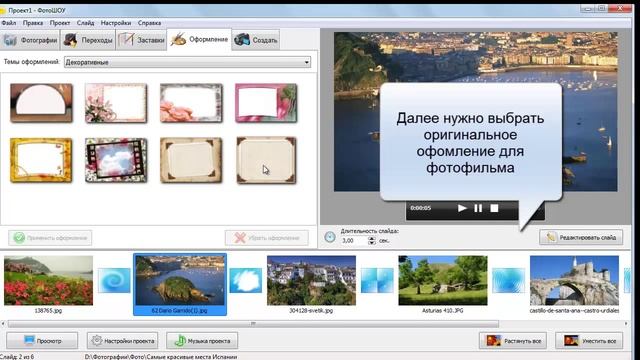Image resolution: width=640 pixels, height=360 pixels.
Task: Choose the magenta frame with green leaves
Action: pyautogui.click(x=266, y=103)
